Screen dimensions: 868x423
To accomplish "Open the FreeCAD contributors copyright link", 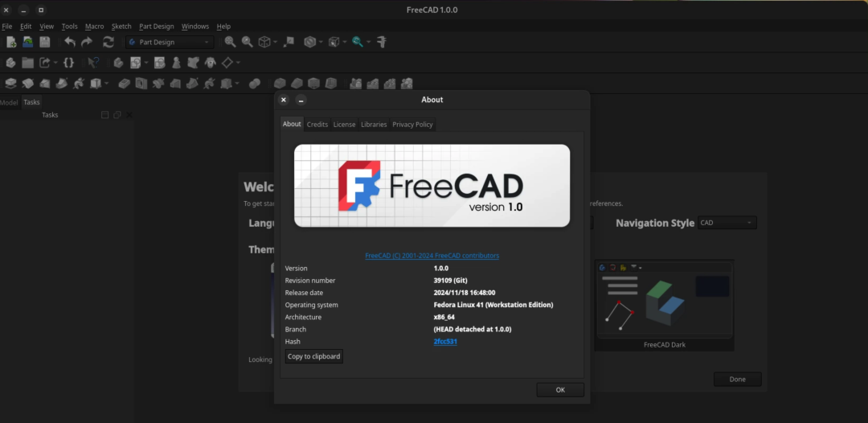I will [432, 255].
